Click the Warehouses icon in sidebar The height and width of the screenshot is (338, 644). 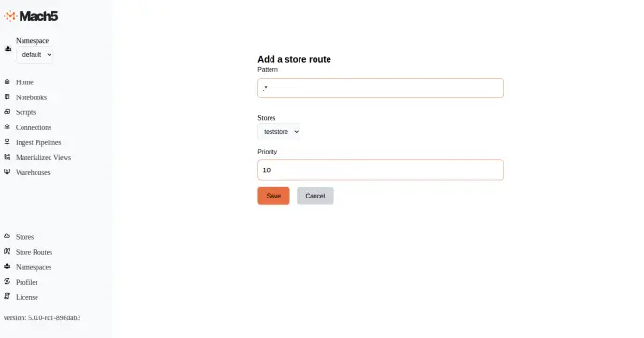7,171
